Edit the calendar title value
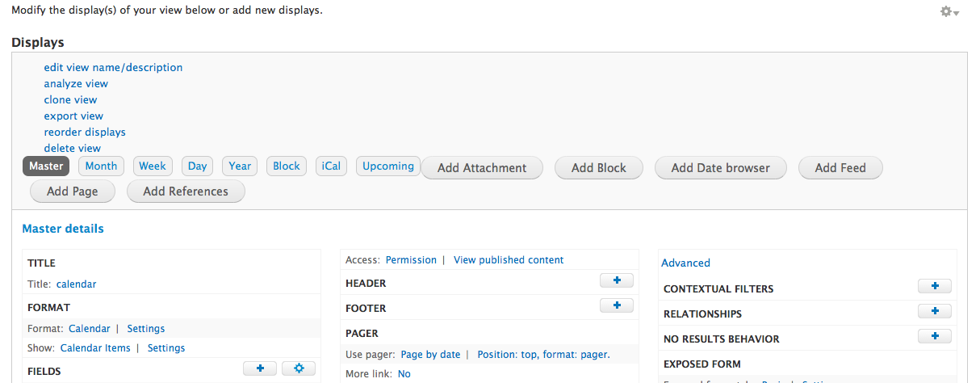 pos(76,284)
